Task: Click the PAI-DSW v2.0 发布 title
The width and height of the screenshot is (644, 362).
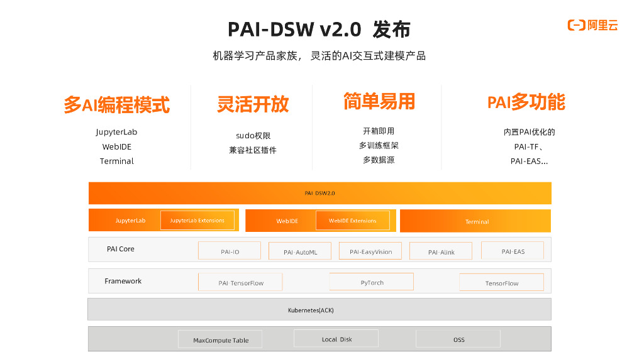Action: click(322, 28)
